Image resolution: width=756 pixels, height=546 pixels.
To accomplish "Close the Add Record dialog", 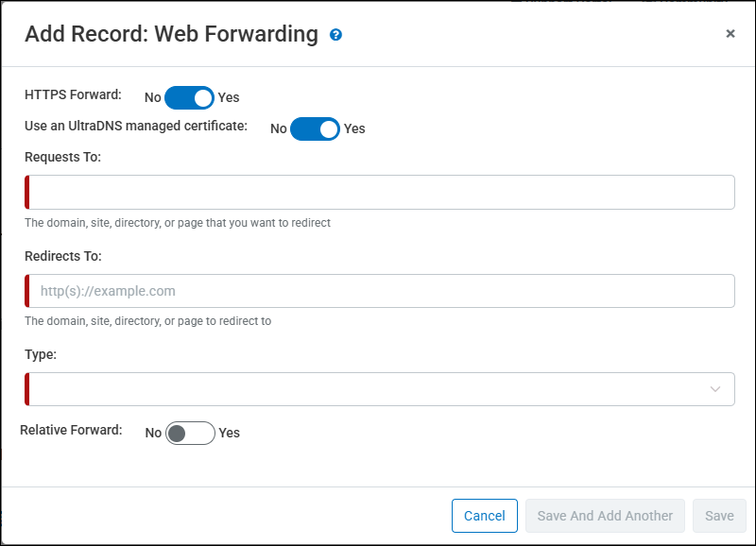I will click(730, 33).
